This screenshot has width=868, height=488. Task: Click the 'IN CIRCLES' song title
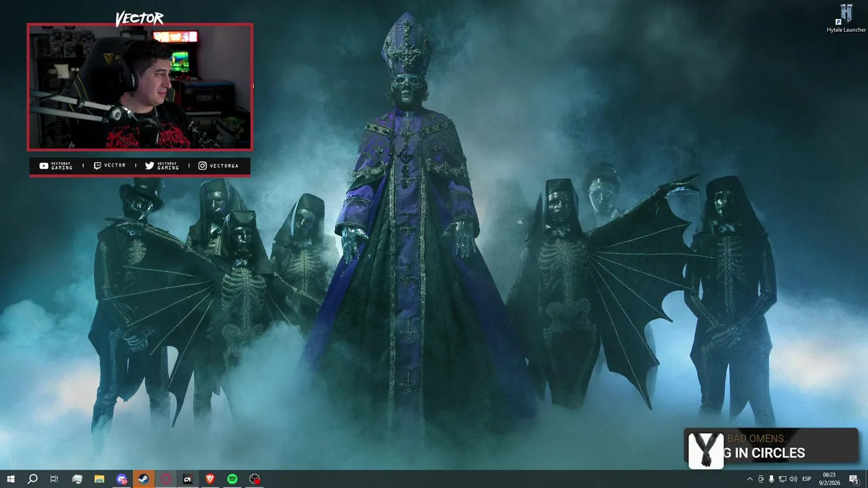click(x=769, y=453)
